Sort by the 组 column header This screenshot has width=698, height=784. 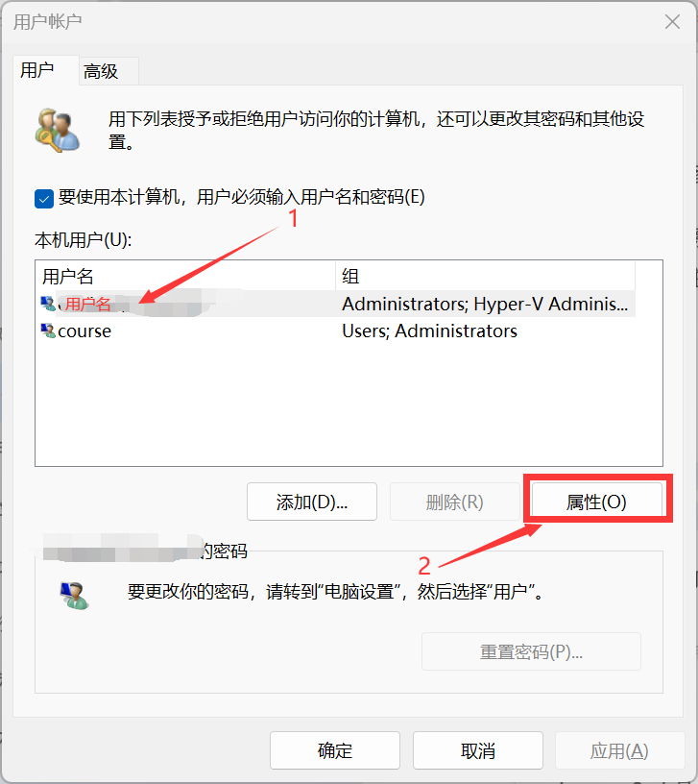pos(485,276)
